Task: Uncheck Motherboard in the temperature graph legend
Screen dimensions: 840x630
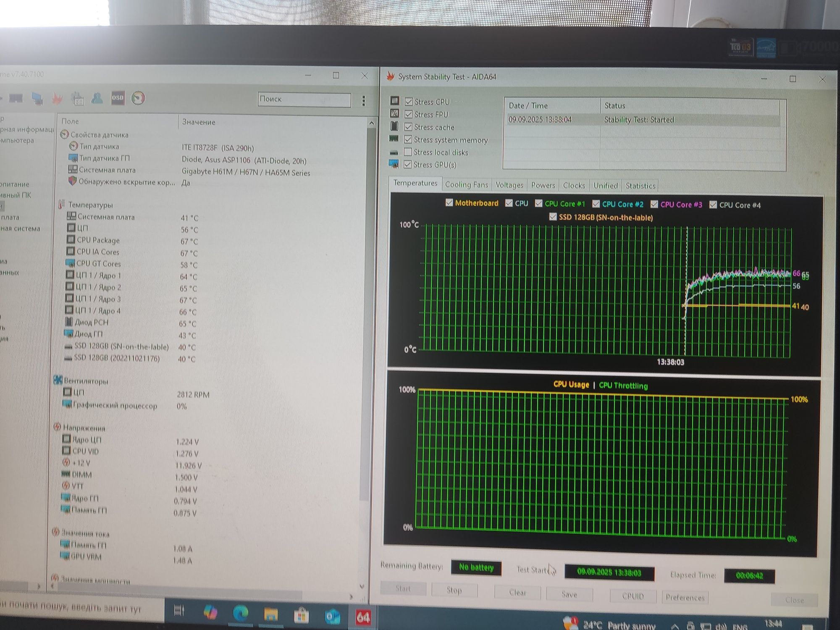Action: 449,202
